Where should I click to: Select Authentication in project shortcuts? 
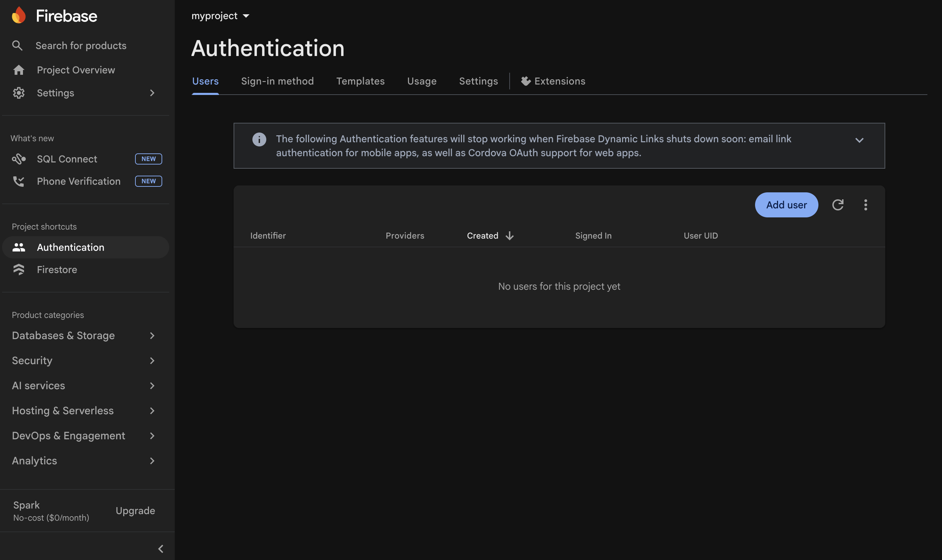coord(85,247)
